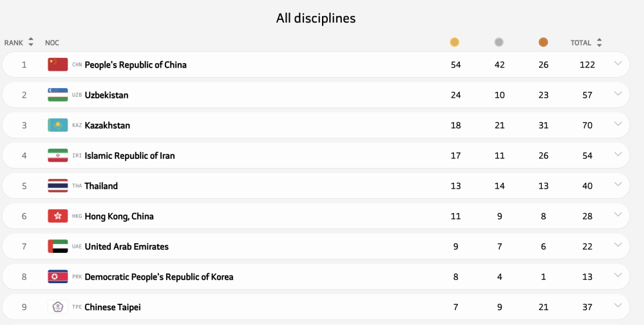Image resolution: width=644 pixels, height=325 pixels.
Task: Click the Chinese Taipei flag icon
Action: click(x=58, y=307)
